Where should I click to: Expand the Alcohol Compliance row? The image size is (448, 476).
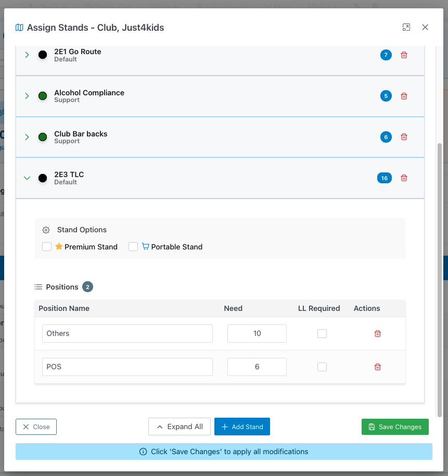click(x=27, y=96)
